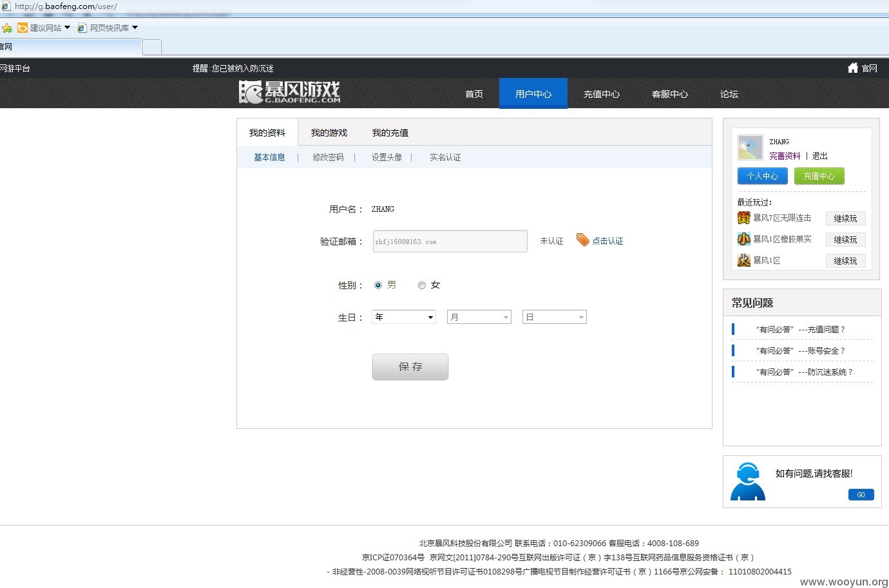Open the 月 birthday month dropdown

(479, 317)
